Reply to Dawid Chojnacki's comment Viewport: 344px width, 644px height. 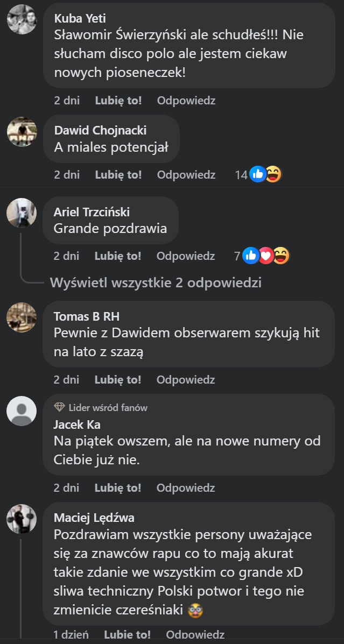[x=186, y=175]
